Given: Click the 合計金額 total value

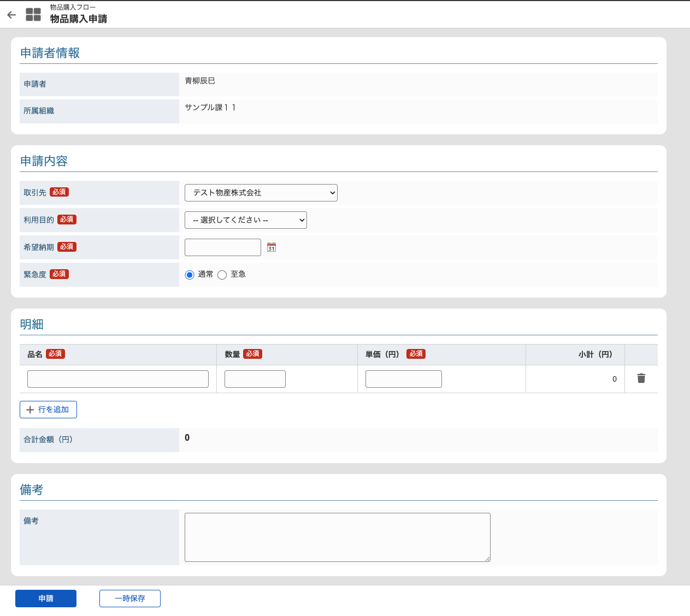Looking at the screenshot, I should tap(187, 437).
